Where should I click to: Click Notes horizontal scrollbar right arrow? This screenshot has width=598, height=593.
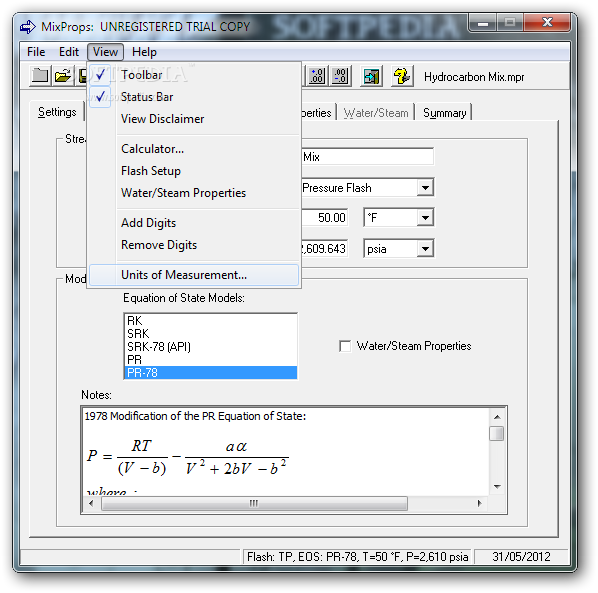coord(479,503)
